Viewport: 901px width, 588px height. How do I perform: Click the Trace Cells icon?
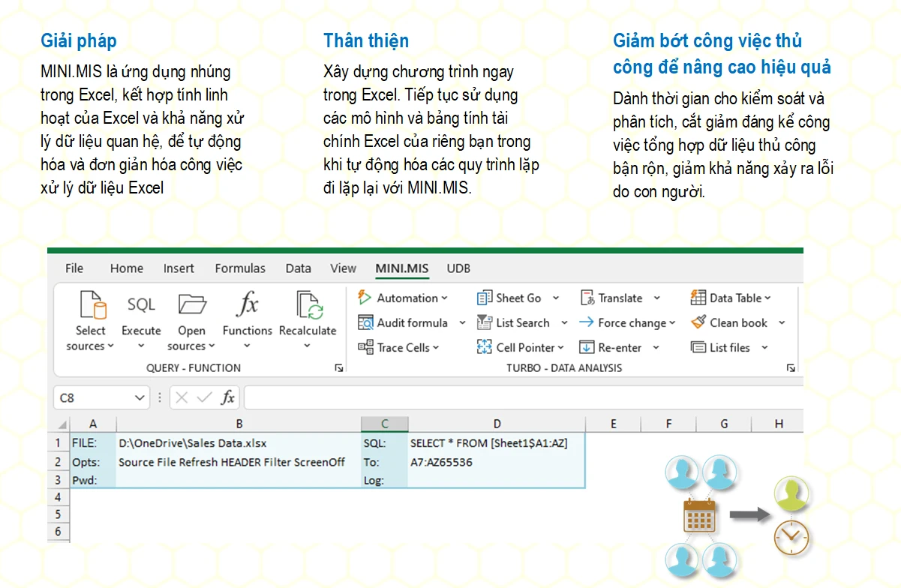tap(365, 347)
